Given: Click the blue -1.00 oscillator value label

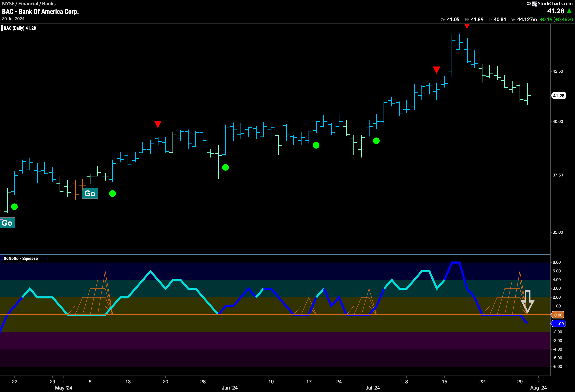Looking at the screenshot, I should pos(559,323).
